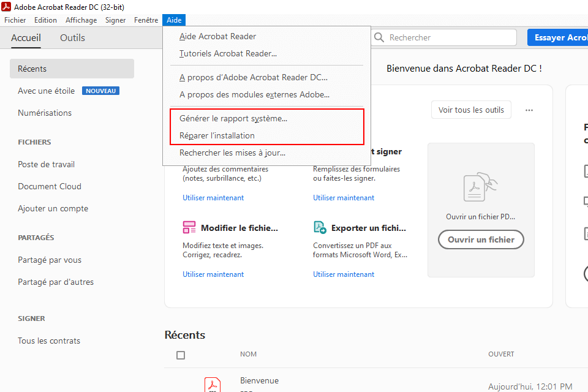Click Utiliser maintenant under comments tool
588x392 pixels.
click(213, 198)
